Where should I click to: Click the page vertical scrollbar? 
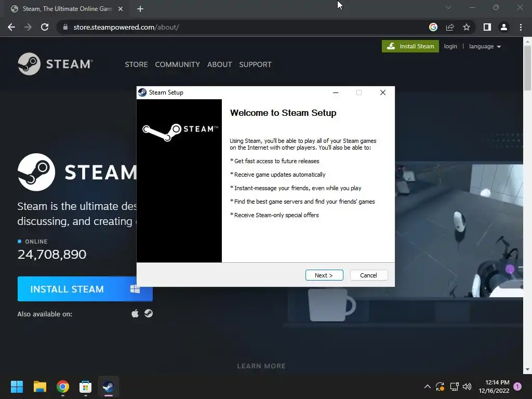(527, 68)
